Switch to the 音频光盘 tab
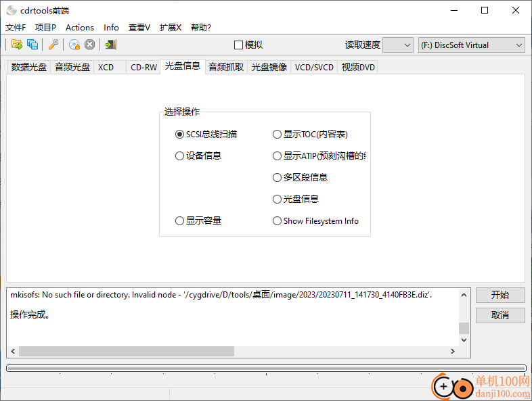The image size is (532, 401). 72,67
